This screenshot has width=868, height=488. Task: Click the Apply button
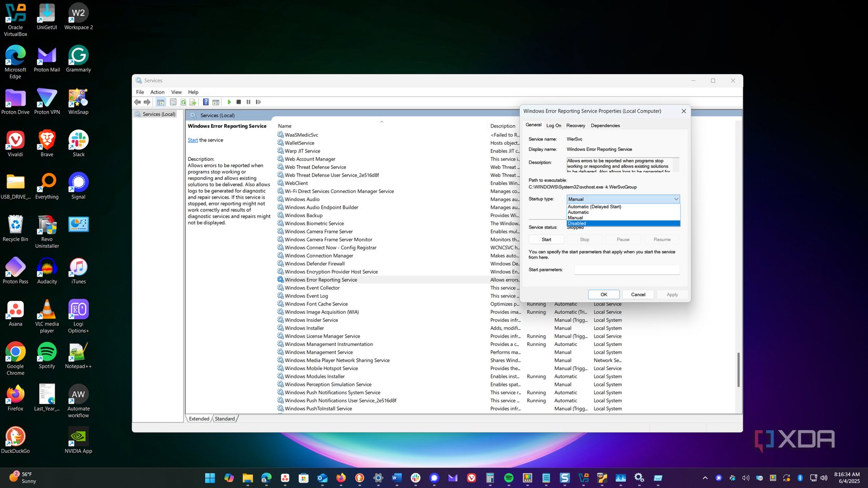click(x=672, y=294)
